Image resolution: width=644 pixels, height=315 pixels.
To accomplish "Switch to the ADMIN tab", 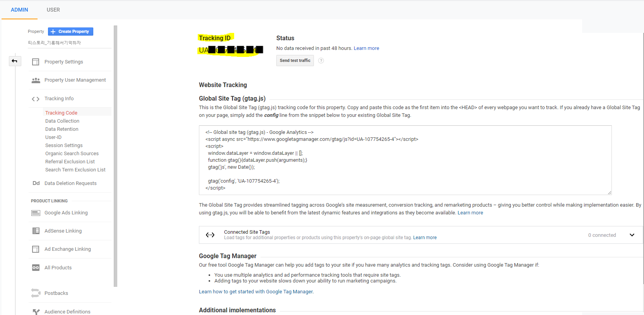I will (x=19, y=10).
